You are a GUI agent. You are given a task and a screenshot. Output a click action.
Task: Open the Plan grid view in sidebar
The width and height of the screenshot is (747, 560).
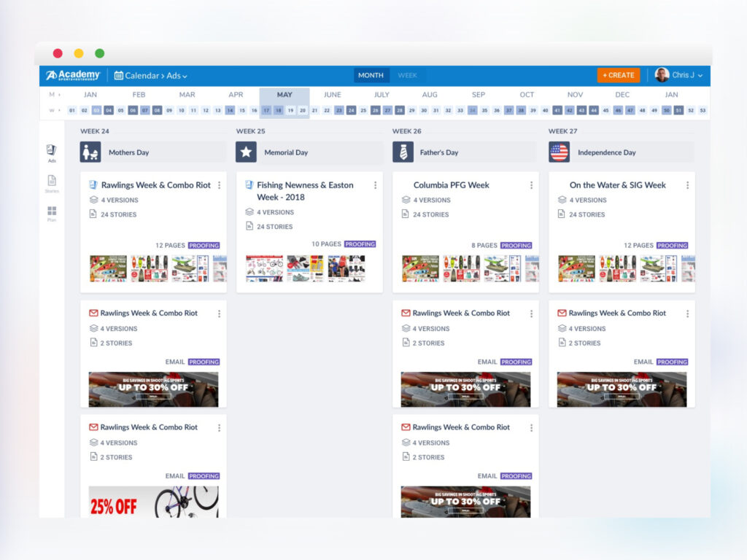point(52,214)
